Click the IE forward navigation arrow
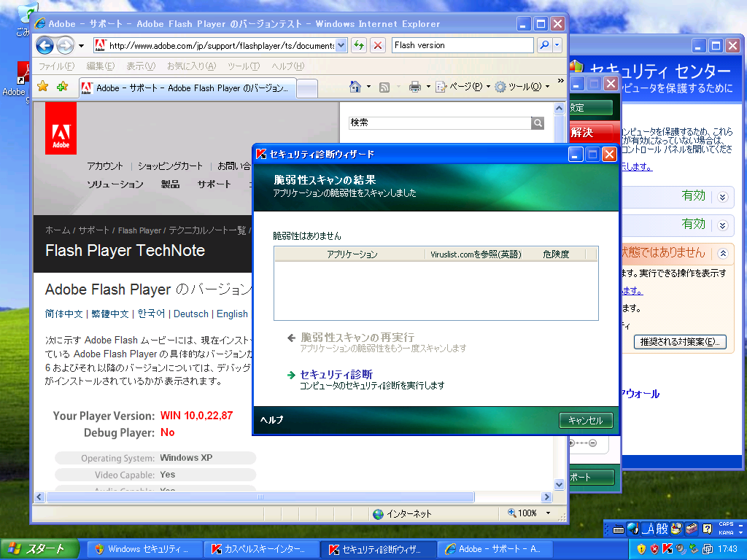The image size is (747, 560). click(x=65, y=46)
